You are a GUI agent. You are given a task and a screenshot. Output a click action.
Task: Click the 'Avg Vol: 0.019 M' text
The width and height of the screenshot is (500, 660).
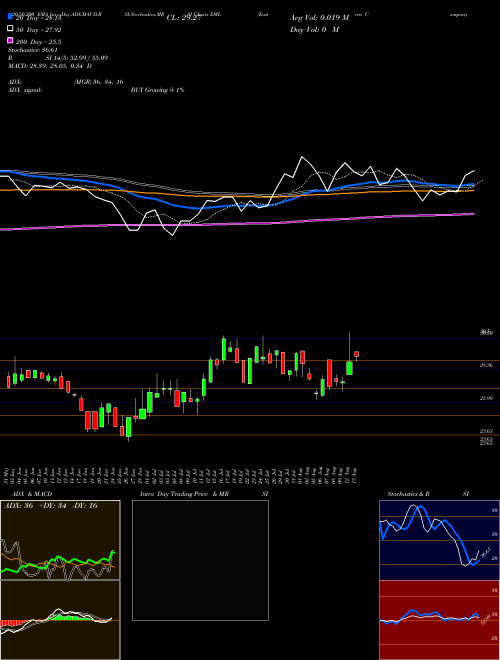click(319, 18)
